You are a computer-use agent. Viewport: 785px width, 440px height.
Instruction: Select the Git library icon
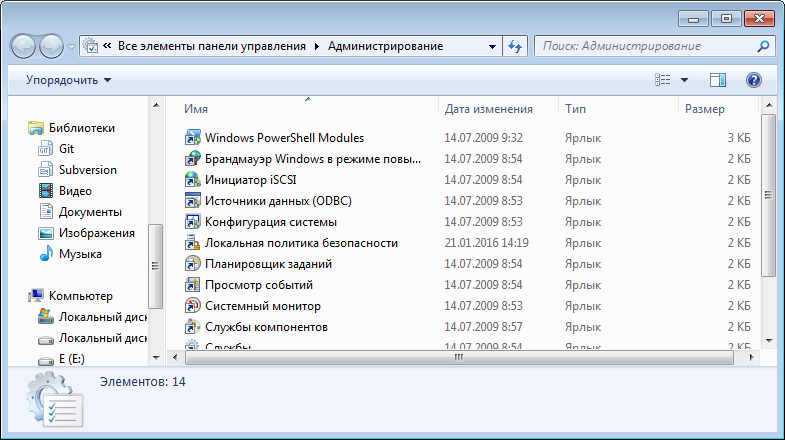(46, 149)
